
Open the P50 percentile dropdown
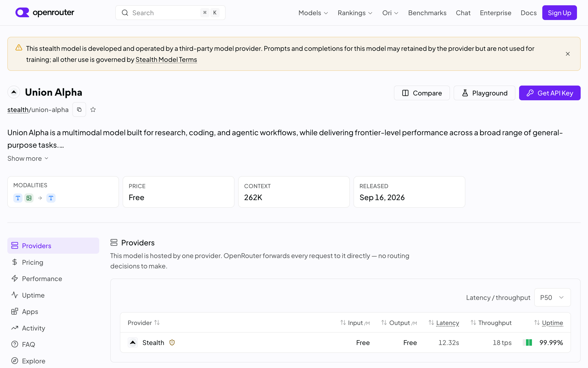[x=552, y=297]
